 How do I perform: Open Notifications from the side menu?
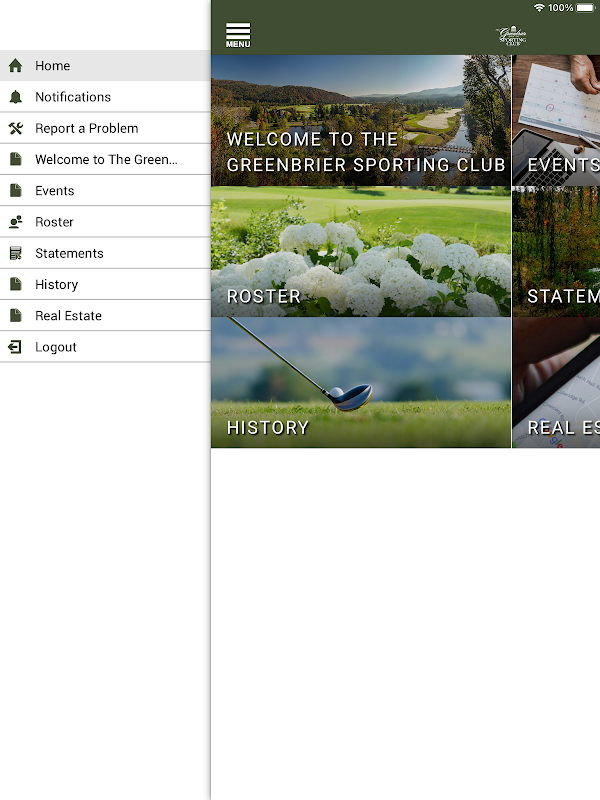click(105, 96)
